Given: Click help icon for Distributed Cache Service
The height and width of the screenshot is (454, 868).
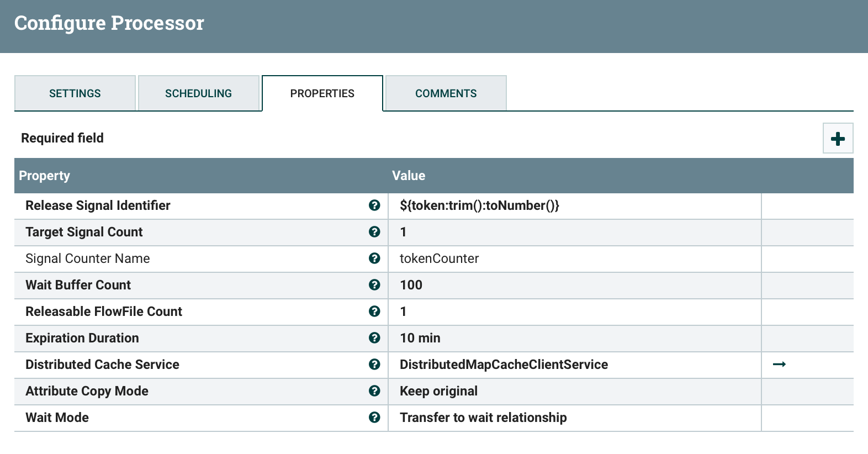Looking at the screenshot, I should pyautogui.click(x=374, y=365).
